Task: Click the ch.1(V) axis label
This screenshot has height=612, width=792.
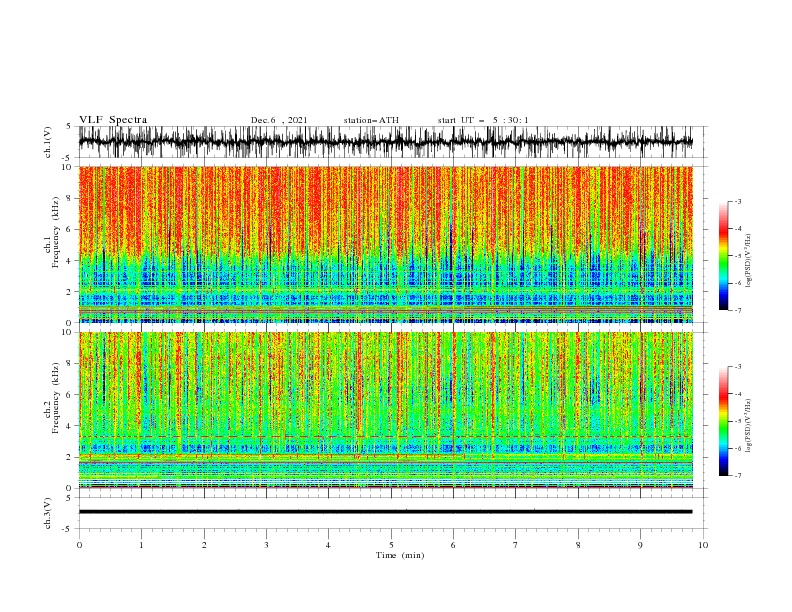Action: [x=48, y=142]
